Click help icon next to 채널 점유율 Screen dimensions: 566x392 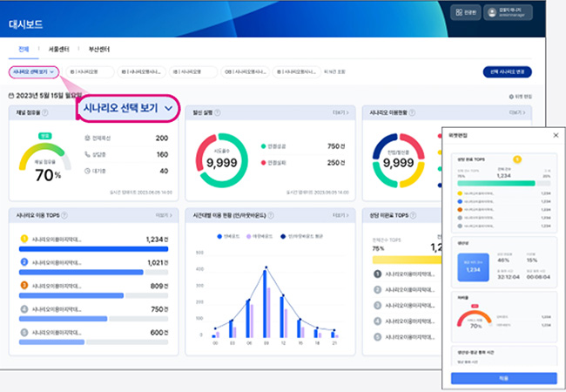tap(45, 112)
